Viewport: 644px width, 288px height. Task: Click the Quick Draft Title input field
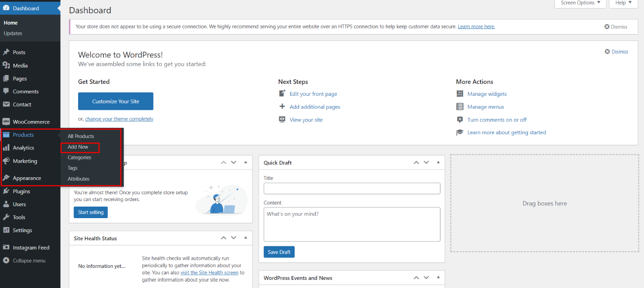coord(352,188)
